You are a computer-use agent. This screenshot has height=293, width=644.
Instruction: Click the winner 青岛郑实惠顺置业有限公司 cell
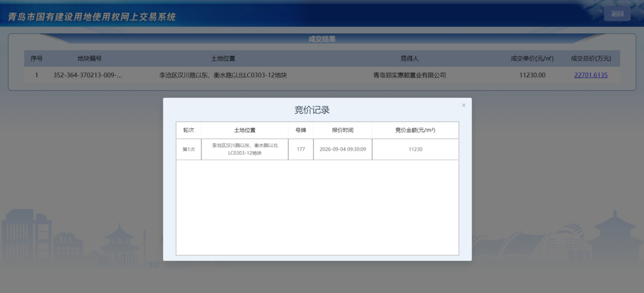410,75
